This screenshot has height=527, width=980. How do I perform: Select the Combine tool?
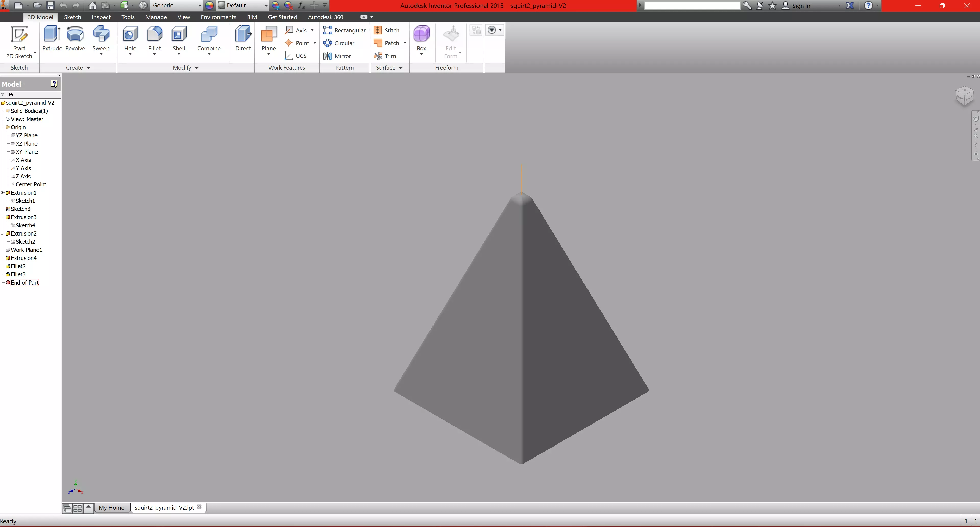click(209, 40)
